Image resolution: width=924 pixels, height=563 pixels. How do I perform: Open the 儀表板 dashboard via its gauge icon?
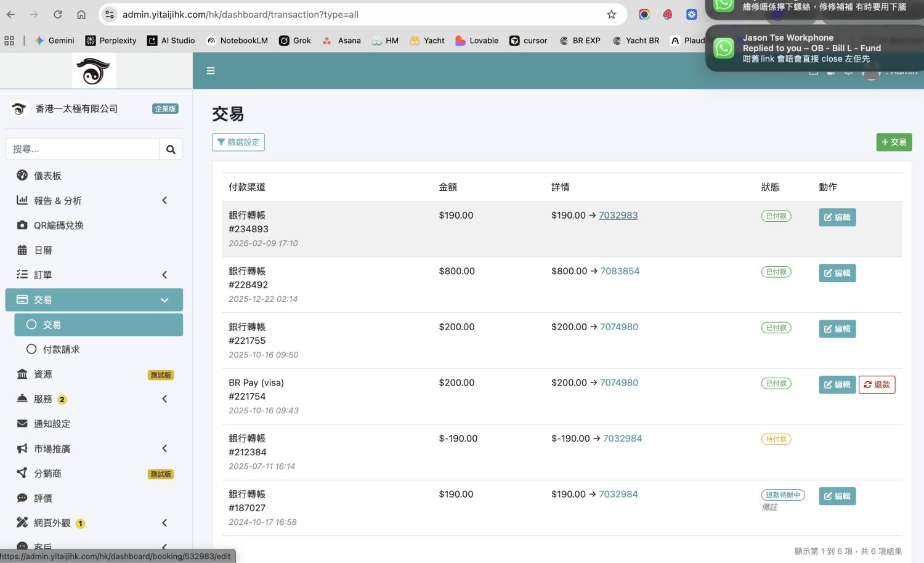pyautogui.click(x=23, y=176)
